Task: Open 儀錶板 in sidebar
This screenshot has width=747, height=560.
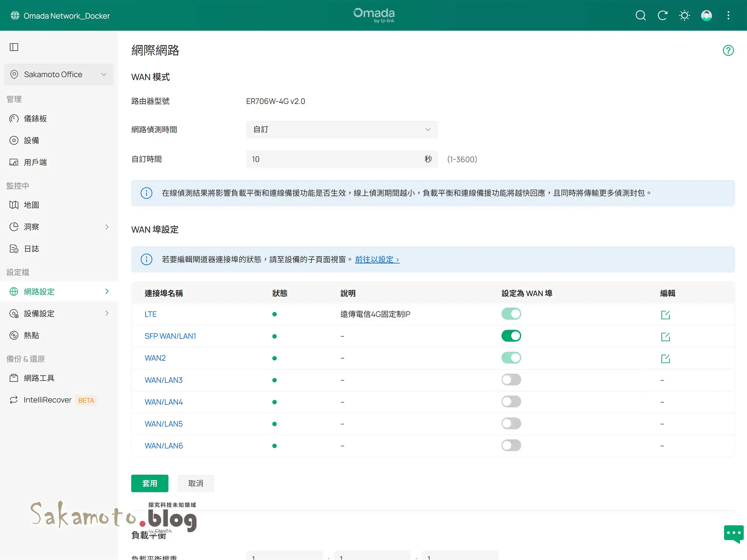Action: tap(36, 119)
